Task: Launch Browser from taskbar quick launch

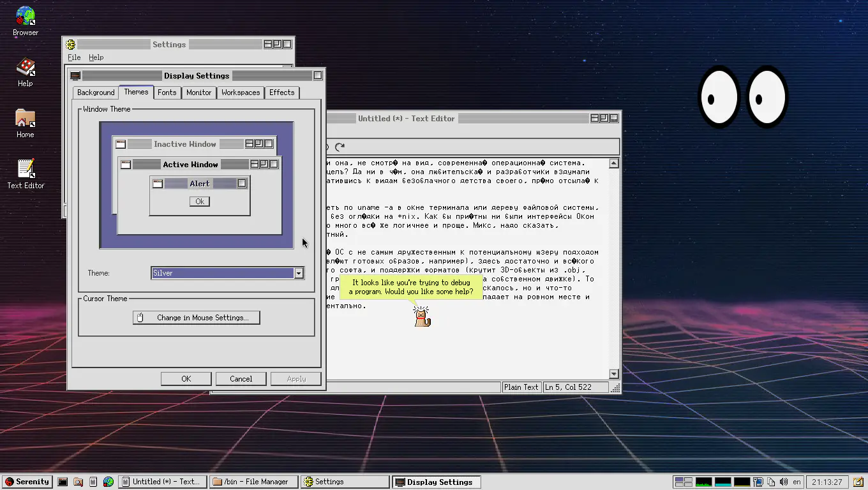Action: click(x=108, y=482)
